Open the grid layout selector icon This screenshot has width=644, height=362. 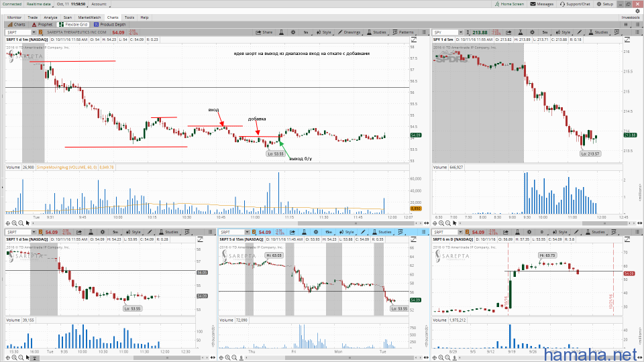(627, 24)
